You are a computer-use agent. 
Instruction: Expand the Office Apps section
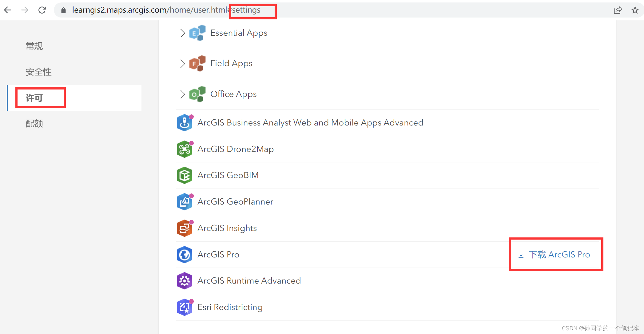click(182, 93)
